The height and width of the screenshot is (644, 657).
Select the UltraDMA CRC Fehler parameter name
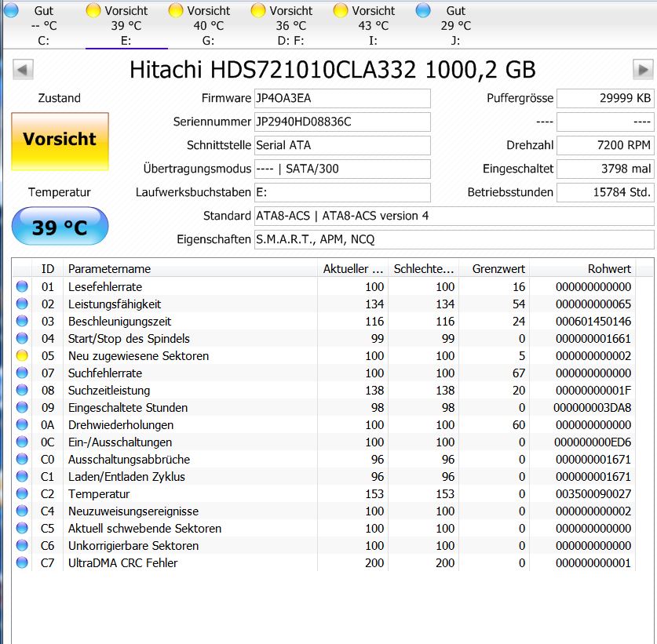point(122,562)
